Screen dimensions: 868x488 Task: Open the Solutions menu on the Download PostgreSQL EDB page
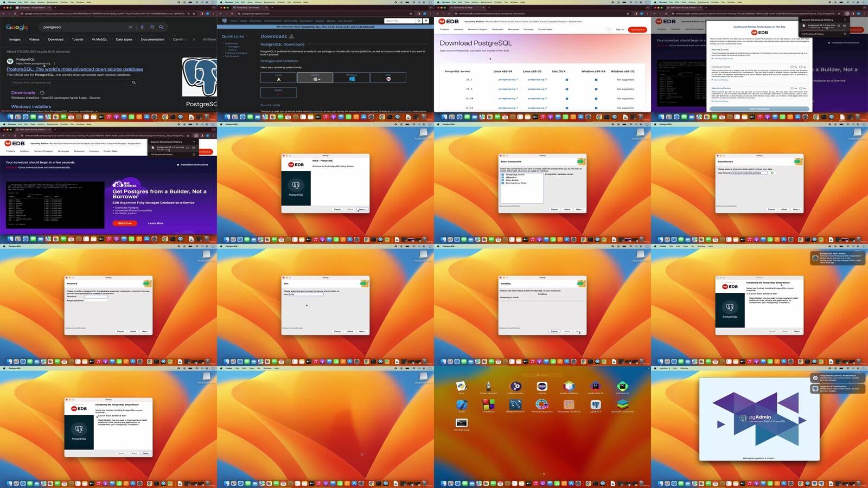click(x=458, y=29)
